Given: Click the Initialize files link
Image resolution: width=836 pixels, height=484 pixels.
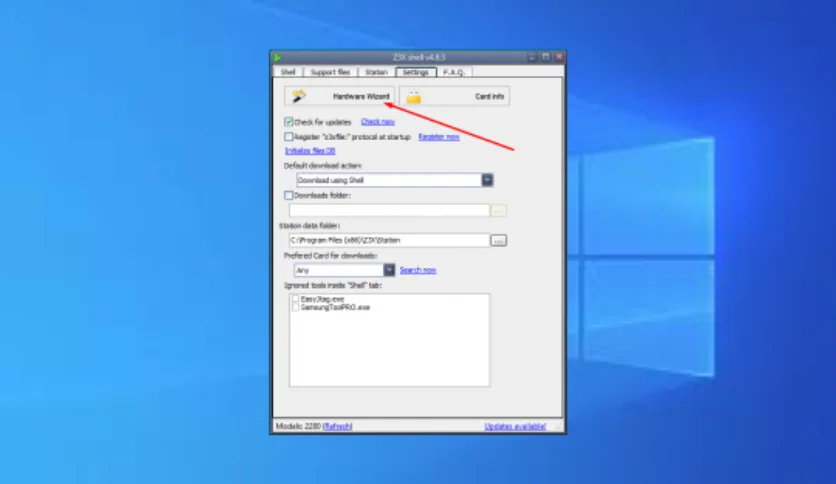Looking at the screenshot, I should click(310, 151).
